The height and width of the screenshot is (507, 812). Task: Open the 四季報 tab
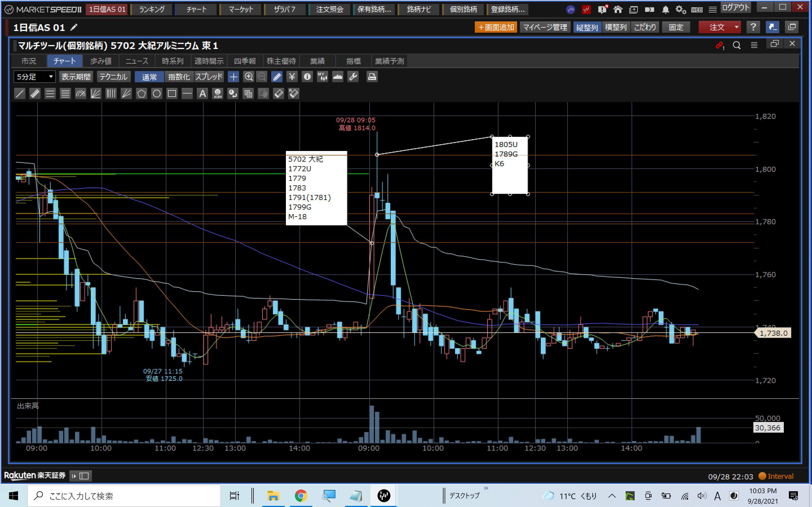coord(245,61)
